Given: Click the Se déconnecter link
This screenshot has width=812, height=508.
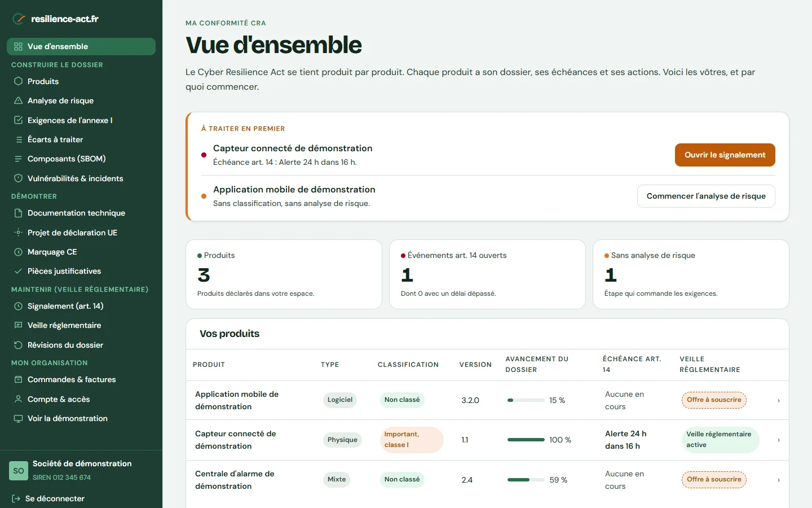Looking at the screenshot, I should tap(48, 498).
